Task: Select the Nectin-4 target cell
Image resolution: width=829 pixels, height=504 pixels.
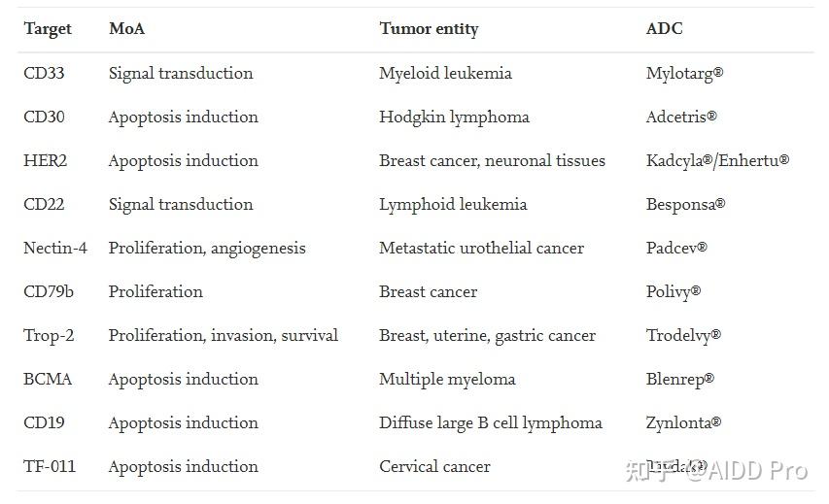Action: tap(54, 248)
